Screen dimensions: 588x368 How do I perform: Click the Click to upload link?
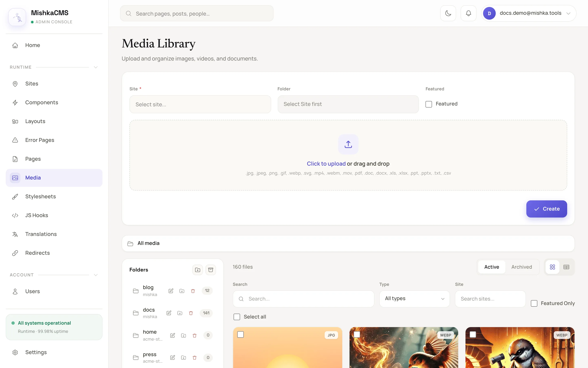[326, 164]
